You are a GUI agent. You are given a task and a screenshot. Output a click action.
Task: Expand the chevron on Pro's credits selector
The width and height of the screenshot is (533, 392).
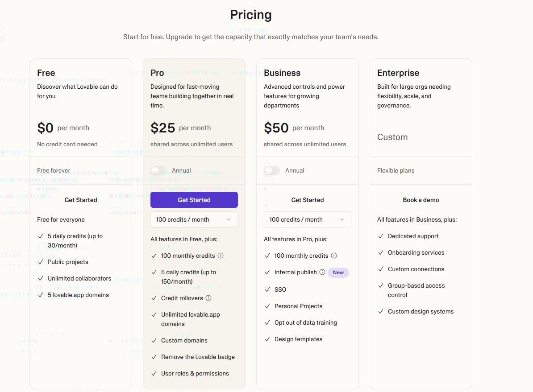[x=229, y=219]
